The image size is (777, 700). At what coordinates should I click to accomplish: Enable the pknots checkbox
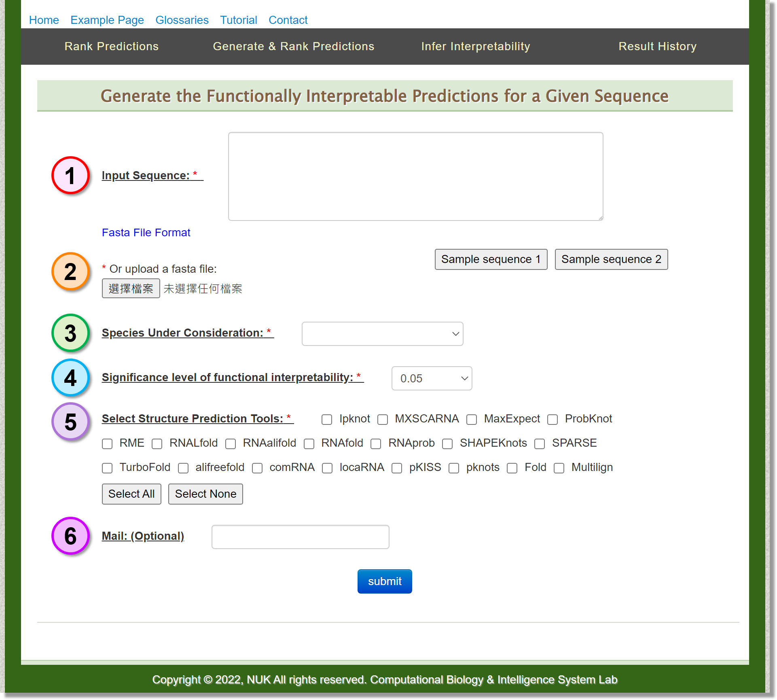pos(454,468)
